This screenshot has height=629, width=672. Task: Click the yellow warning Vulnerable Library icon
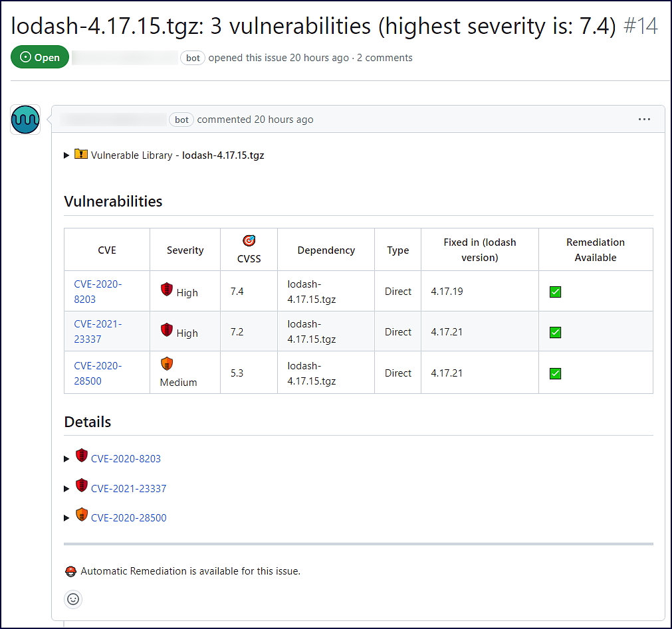click(x=81, y=154)
